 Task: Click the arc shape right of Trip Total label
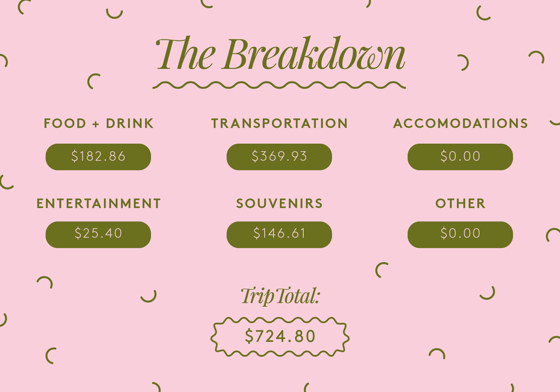487,292
